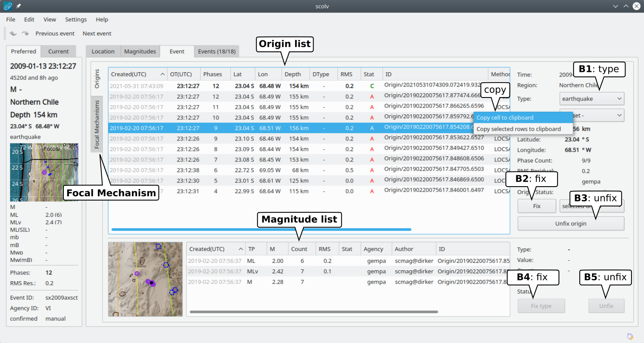
Task: Click the terrain map thumbnail beside magnitude list
Action: pyautogui.click(x=145, y=279)
